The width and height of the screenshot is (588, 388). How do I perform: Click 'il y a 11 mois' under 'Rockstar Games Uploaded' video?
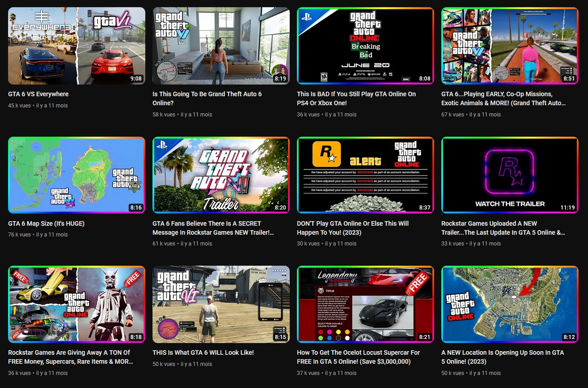(485, 244)
